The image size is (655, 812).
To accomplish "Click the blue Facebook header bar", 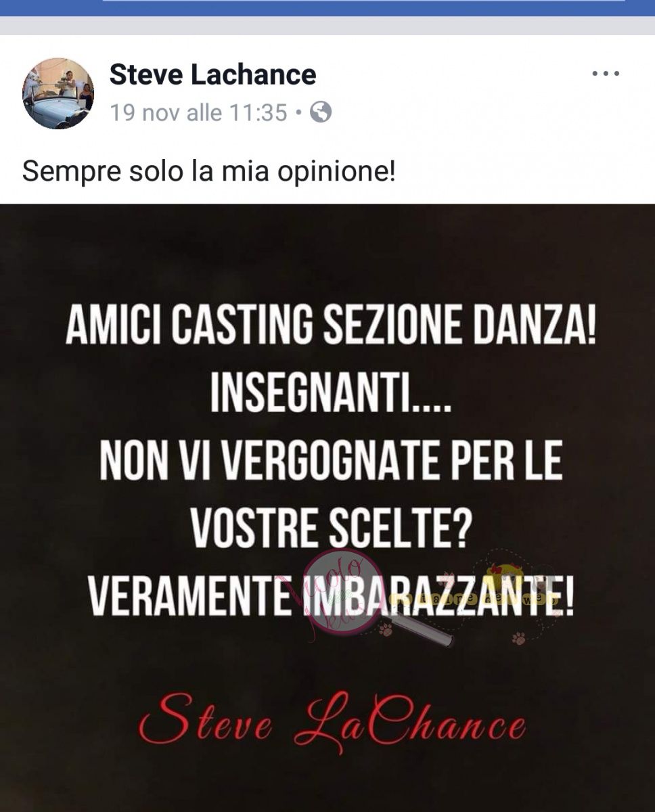I will pos(327,7).
